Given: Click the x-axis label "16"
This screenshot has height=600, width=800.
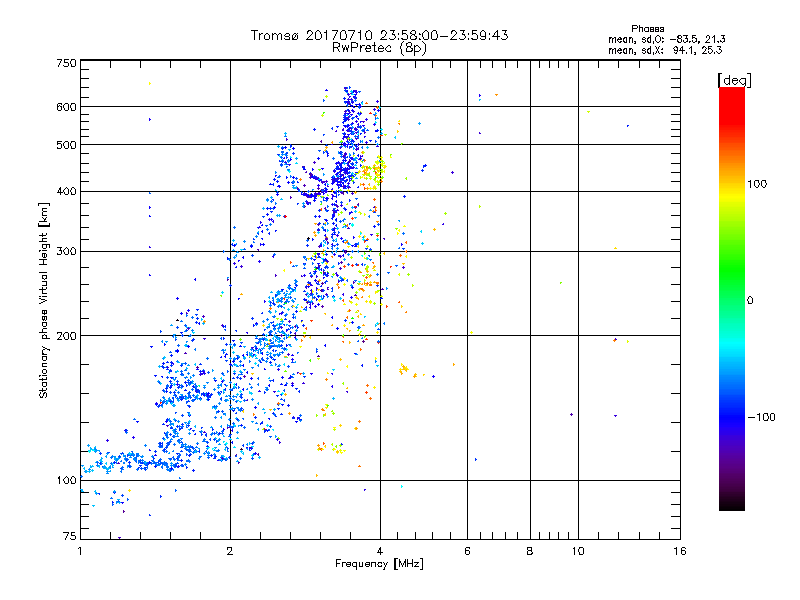Looking at the screenshot, I should pyautogui.click(x=680, y=551).
